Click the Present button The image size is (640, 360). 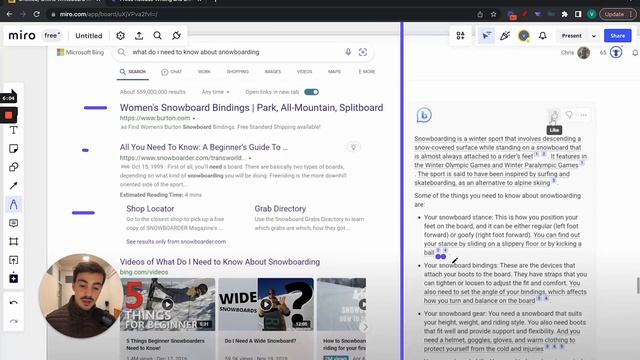pos(571,36)
